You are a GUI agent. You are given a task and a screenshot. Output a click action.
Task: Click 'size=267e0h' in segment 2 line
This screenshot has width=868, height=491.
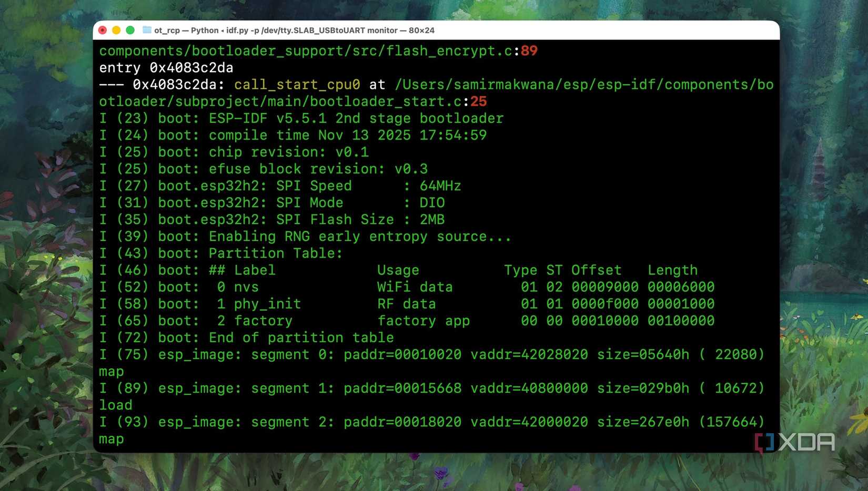pos(643,422)
